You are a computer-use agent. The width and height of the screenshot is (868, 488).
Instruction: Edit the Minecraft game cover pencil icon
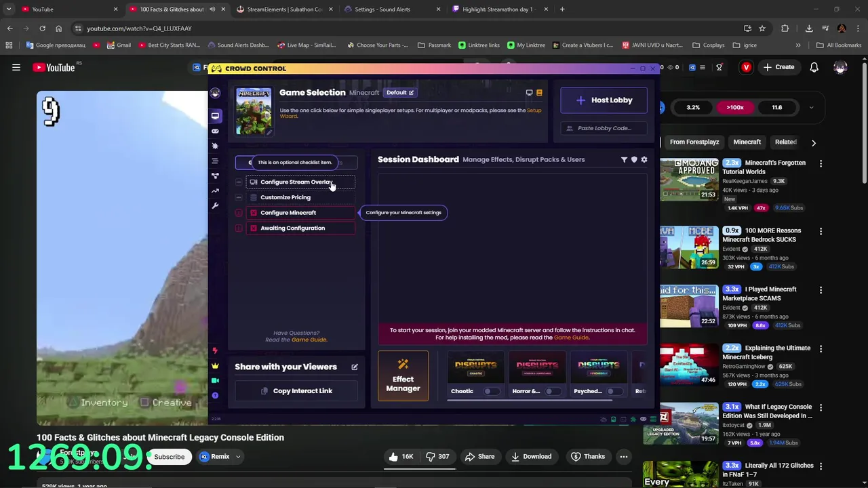(268, 132)
